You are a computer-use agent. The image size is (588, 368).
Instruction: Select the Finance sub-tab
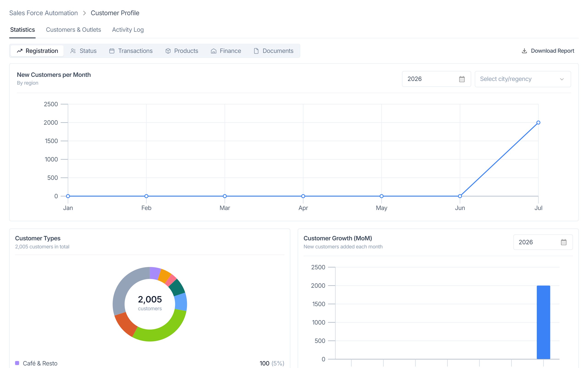pyautogui.click(x=226, y=51)
